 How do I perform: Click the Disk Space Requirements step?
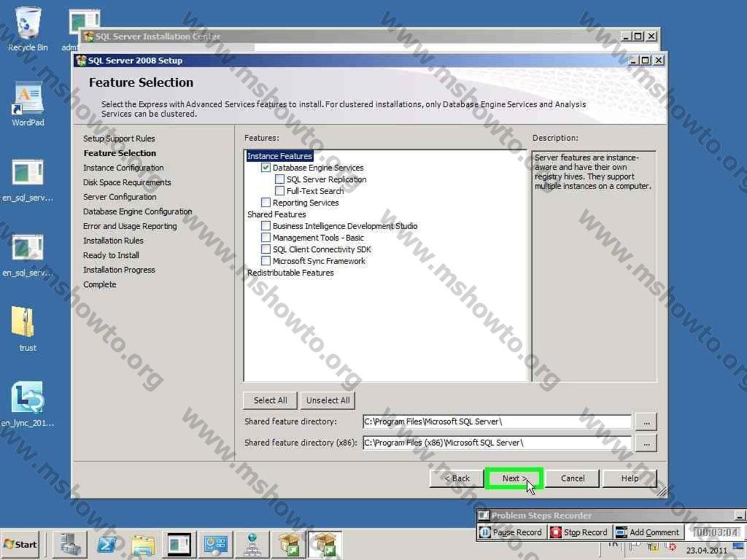pos(127,182)
